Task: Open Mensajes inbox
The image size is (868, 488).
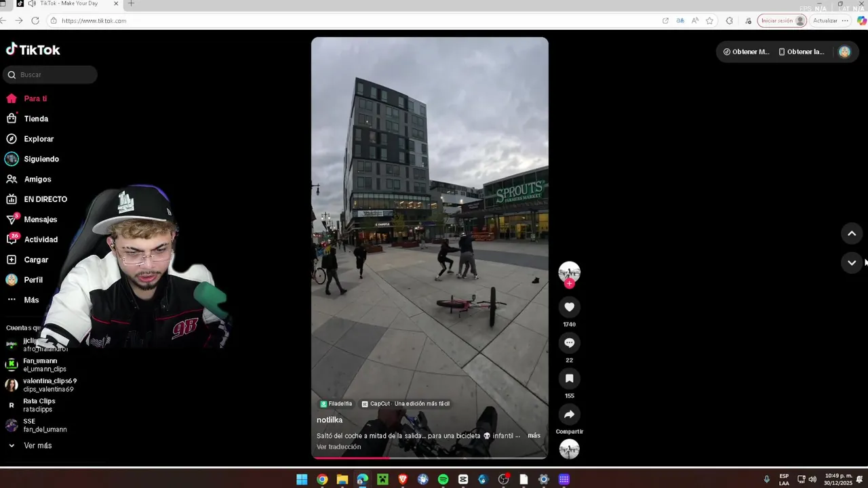Action: 32,220
